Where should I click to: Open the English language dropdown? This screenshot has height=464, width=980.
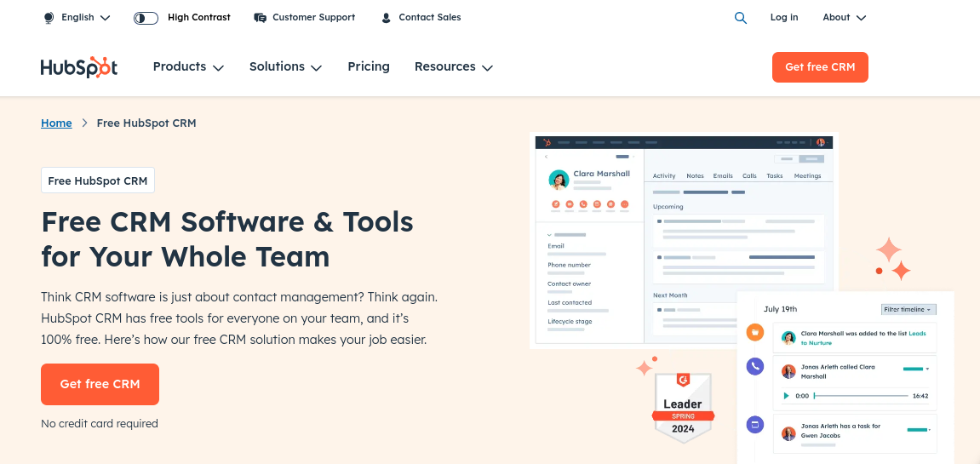[x=86, y=18]
